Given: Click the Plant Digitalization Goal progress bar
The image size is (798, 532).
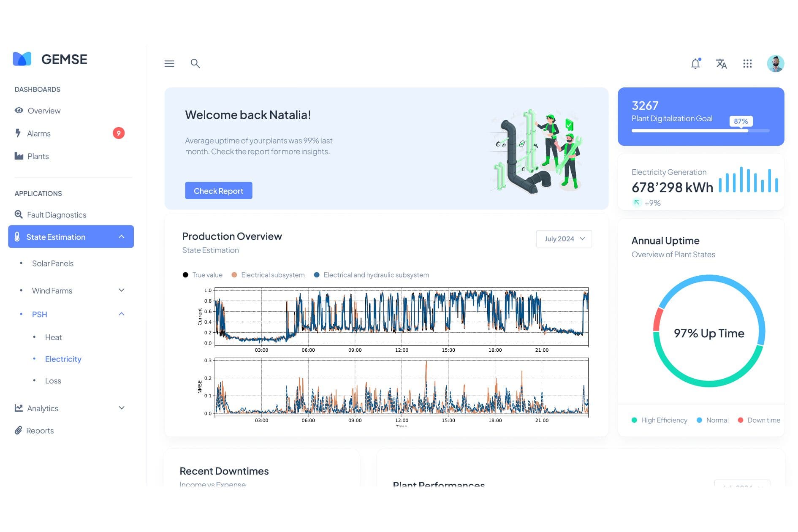Looking at the screenshot, I should (x=700, y=131).
